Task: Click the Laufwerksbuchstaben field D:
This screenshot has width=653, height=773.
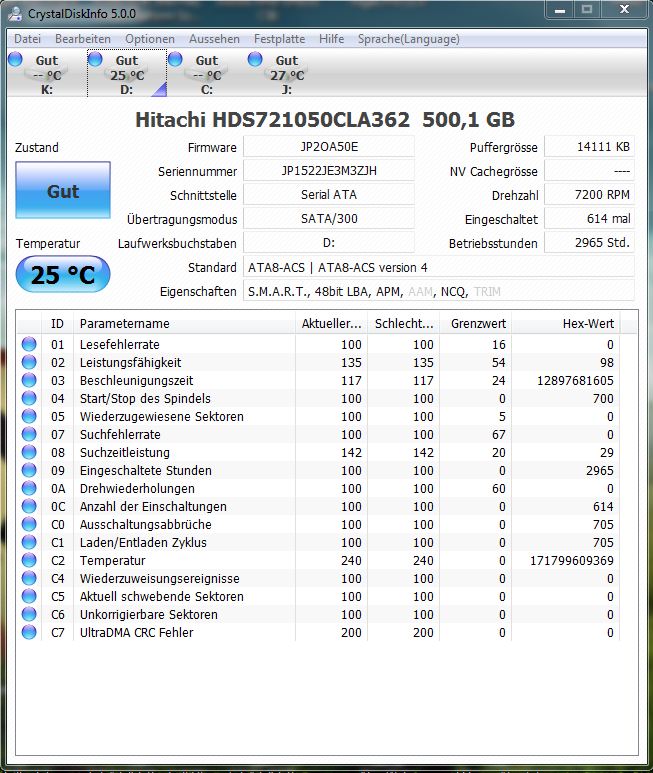Action: coord(329,243)
